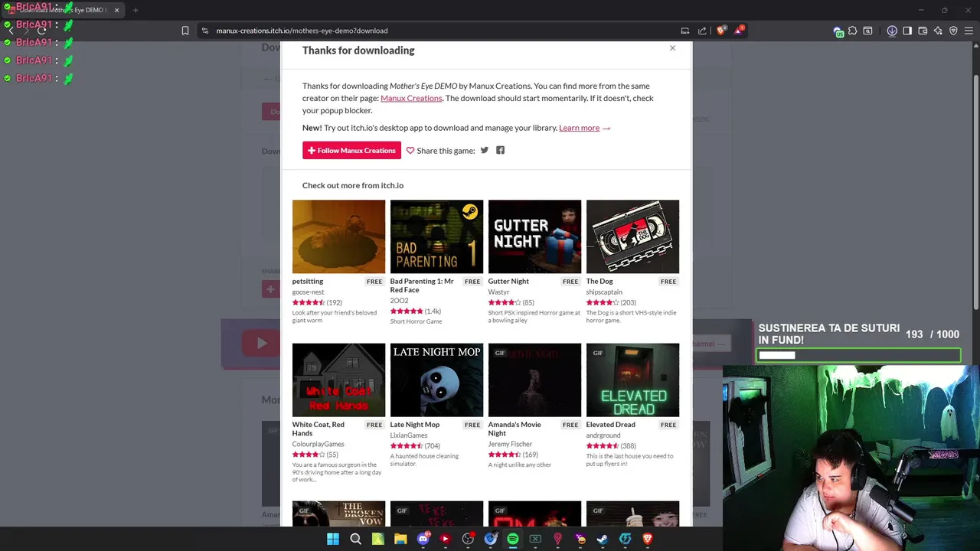
Task: Open Elevated Dread title link
Action: pos(610,424)
